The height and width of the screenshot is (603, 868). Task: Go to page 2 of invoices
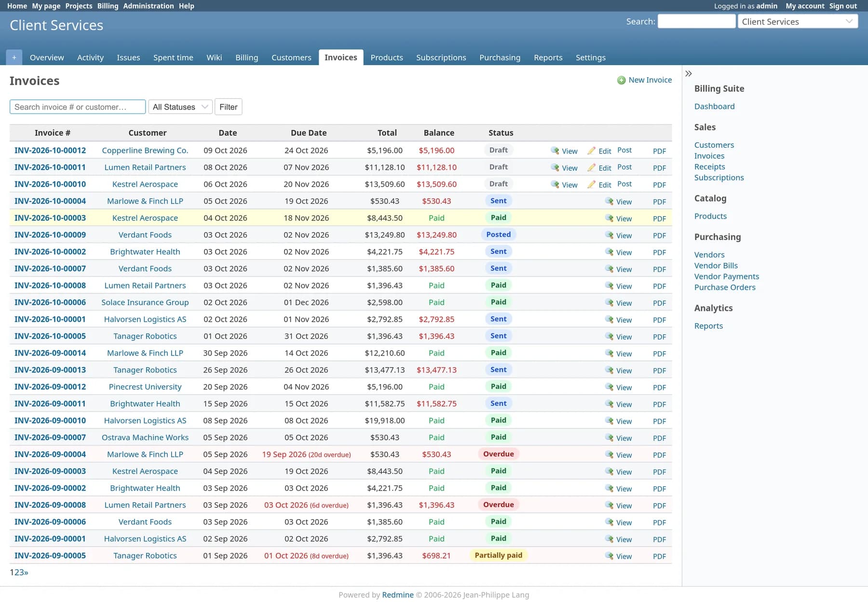pyautogui.click(x=16, y=572)
